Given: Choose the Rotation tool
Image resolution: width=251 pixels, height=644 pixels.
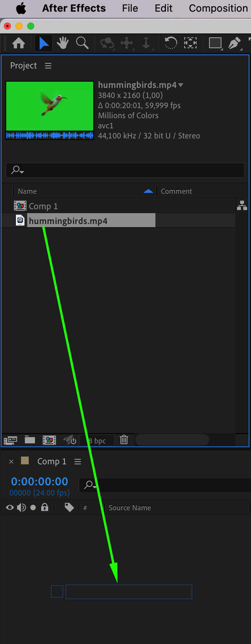Looking at the screenshot, I should coord(171,43).
